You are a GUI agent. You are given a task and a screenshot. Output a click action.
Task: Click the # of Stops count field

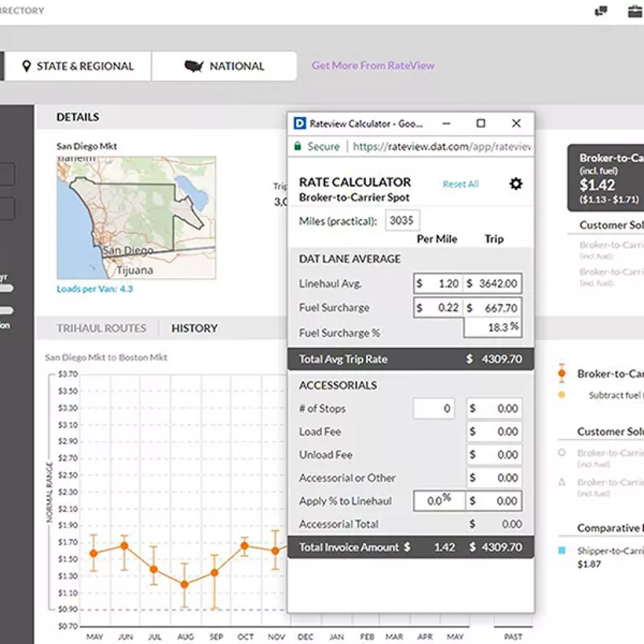click(434, 408)
